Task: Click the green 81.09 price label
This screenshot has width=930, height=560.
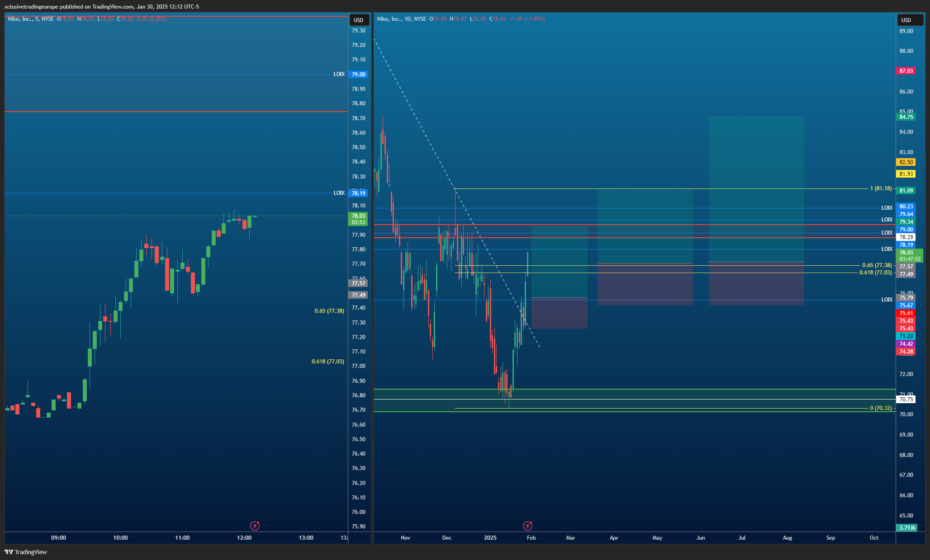Action: point(906,191)
